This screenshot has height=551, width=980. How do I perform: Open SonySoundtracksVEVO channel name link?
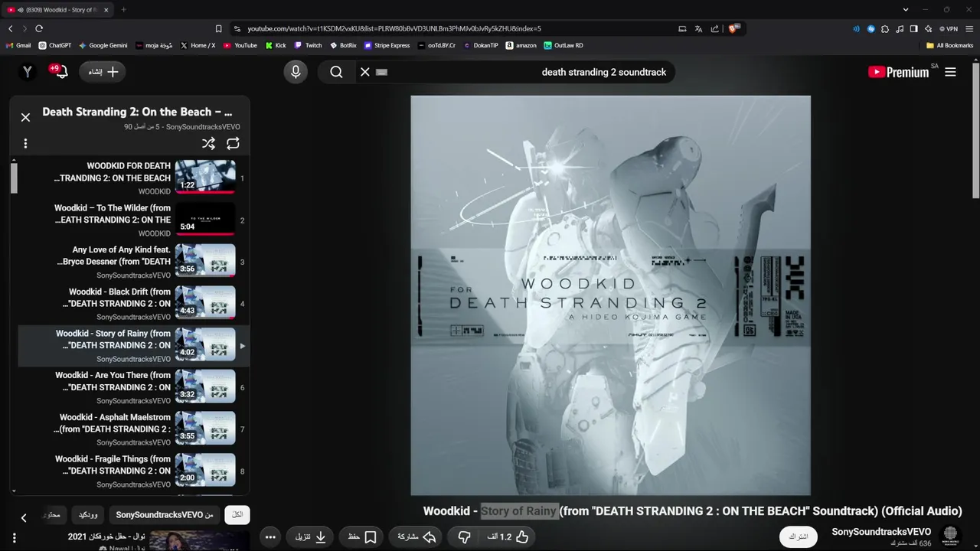coord(881,532)
